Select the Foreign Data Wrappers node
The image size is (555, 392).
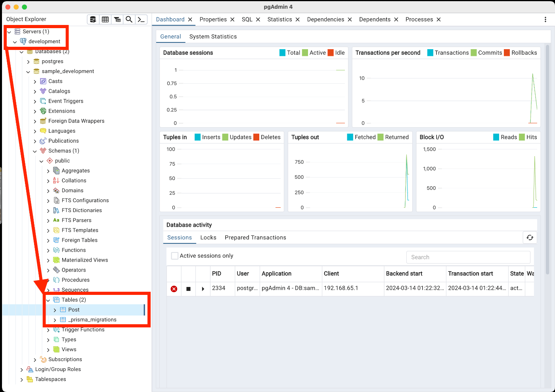pyautogui.click(x=76, y=121)
